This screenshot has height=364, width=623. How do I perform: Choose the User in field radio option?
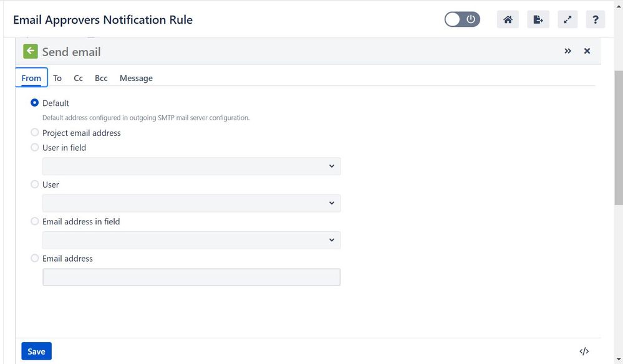(34, 147)
